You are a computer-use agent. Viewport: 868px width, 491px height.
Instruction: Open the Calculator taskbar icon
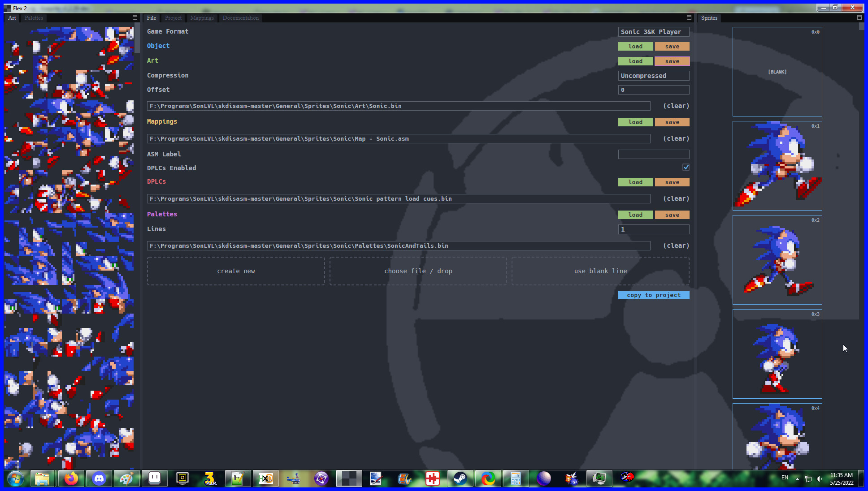point(516,478)
